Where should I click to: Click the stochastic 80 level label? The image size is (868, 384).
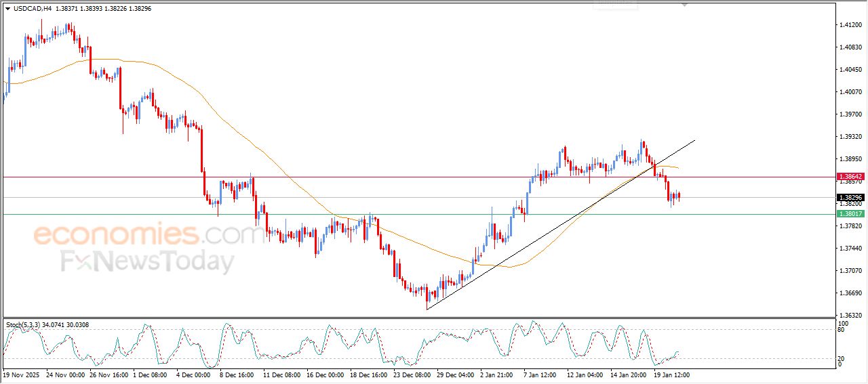coord(842,330)
